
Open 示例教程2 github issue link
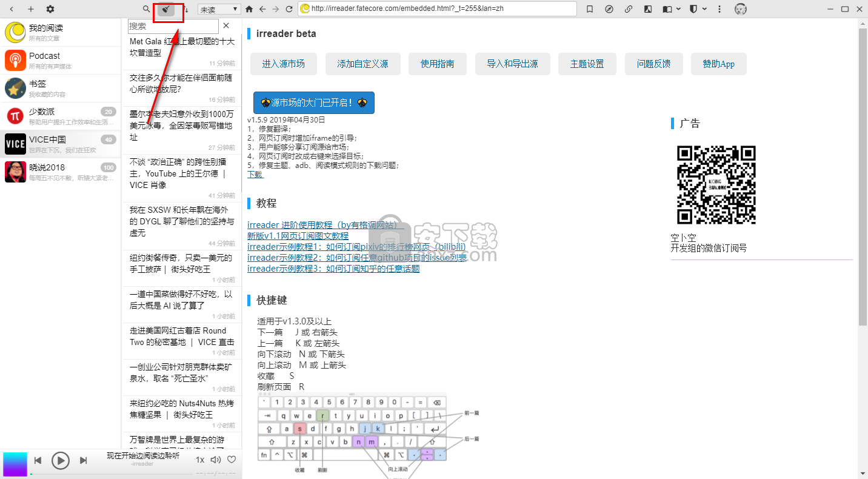pyautogui.click(x=357, y=258)
